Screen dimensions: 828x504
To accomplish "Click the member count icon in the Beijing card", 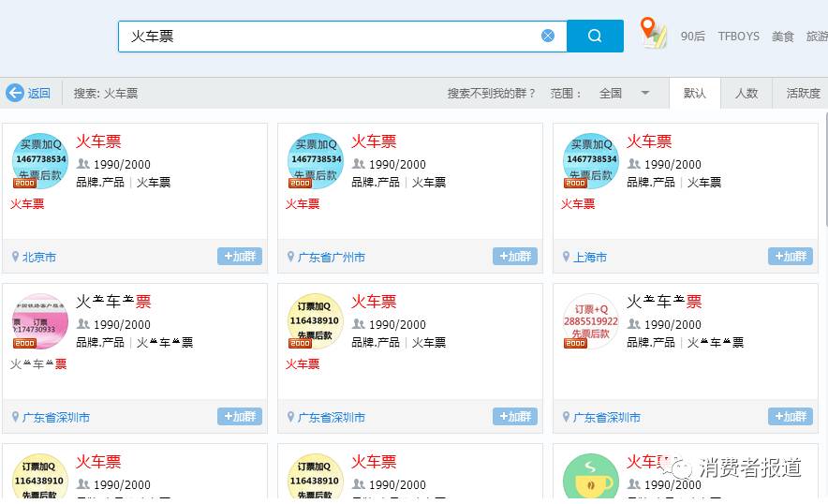I will pos(83,164).
